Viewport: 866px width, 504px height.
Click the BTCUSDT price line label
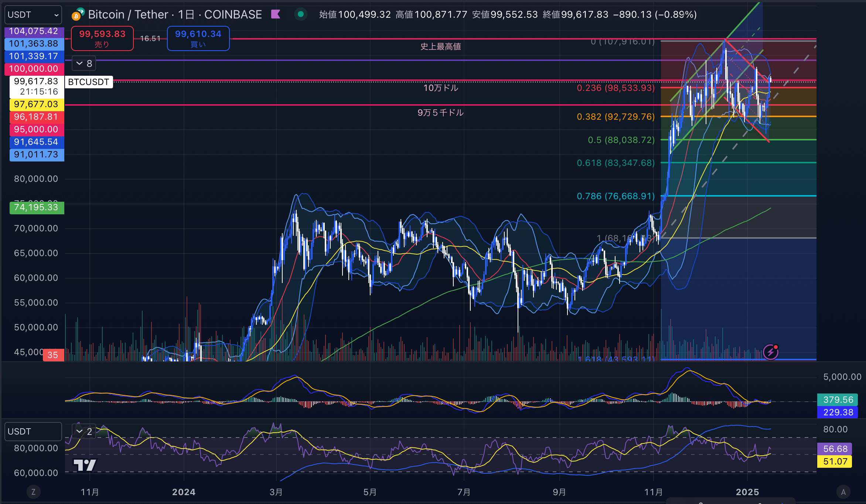[x=89, y=82]
